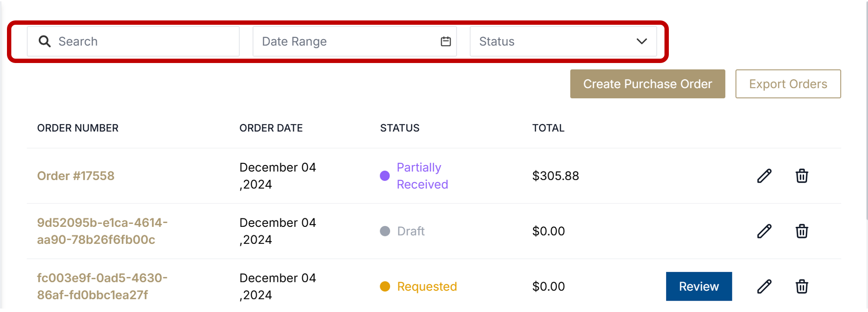Click the search magnifier icon
The image size is (868, 312).
coord(44,41)
